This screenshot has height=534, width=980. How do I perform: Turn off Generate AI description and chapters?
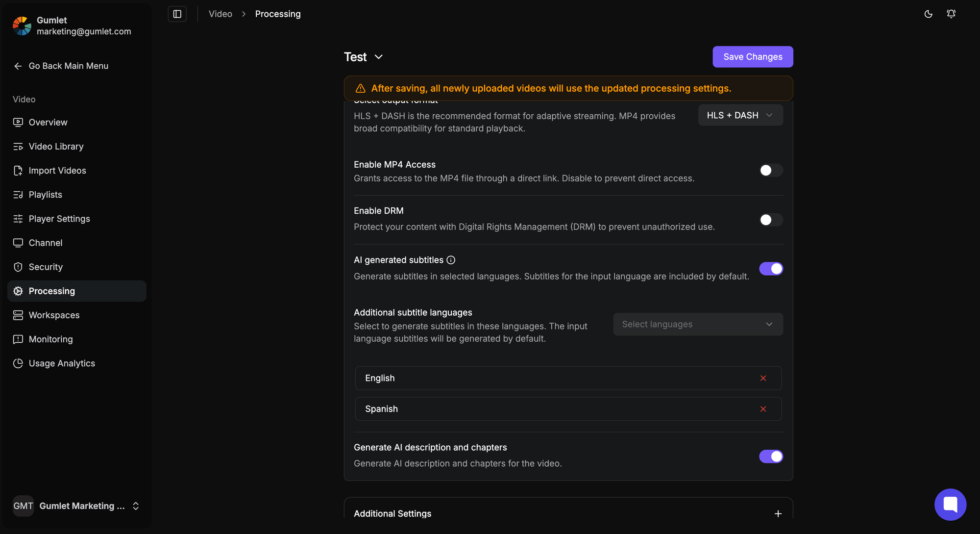(771, 456)
